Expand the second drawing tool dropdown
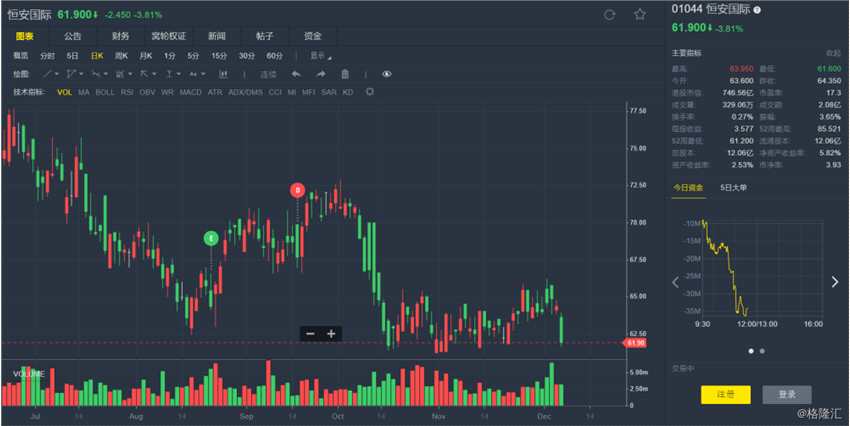850x426 pixels. (81, 74)
